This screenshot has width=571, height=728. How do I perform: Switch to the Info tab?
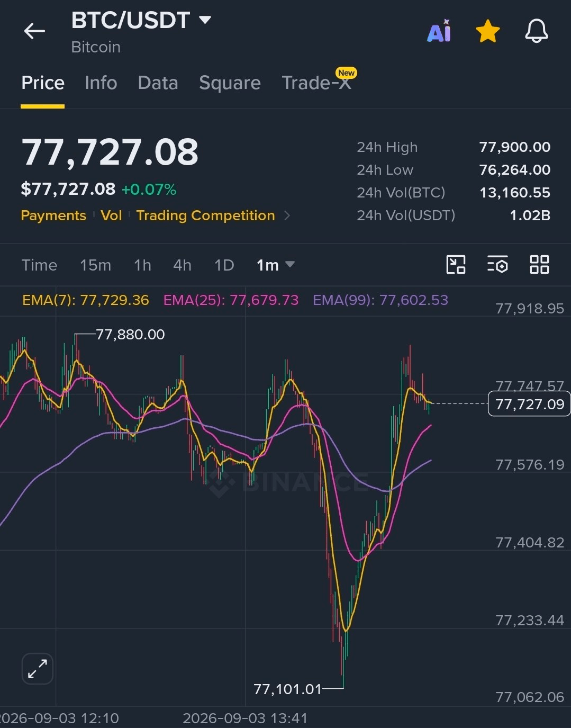point(101,83)
